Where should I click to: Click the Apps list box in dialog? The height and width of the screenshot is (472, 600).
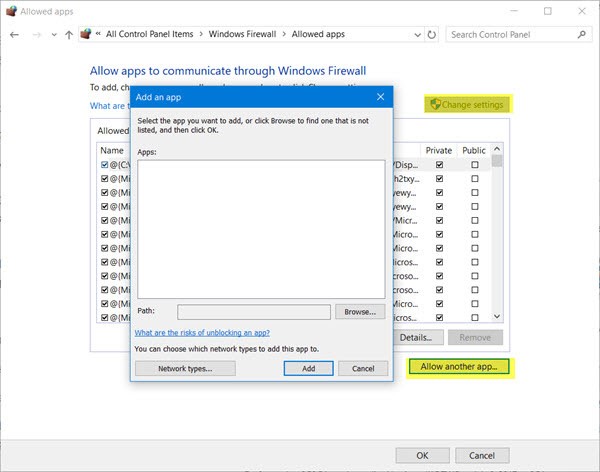(x=261, y=229)
